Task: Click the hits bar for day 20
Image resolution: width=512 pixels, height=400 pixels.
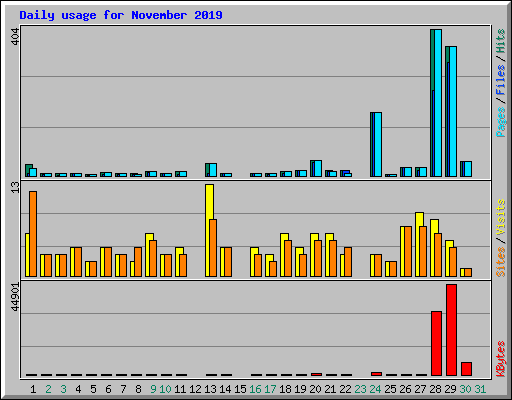Action: 312,168
